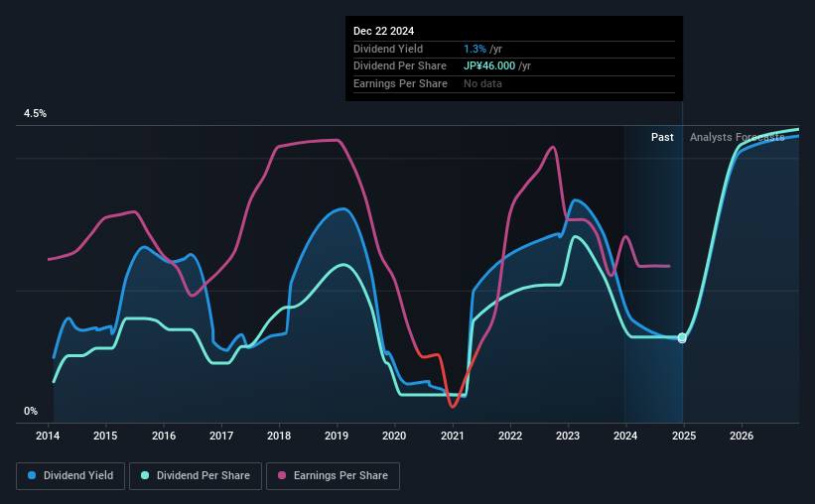Viewport: 815px width, 504px height.
Task: Click the Past section label
Action: pyautogui.click(x=662, y=137)
